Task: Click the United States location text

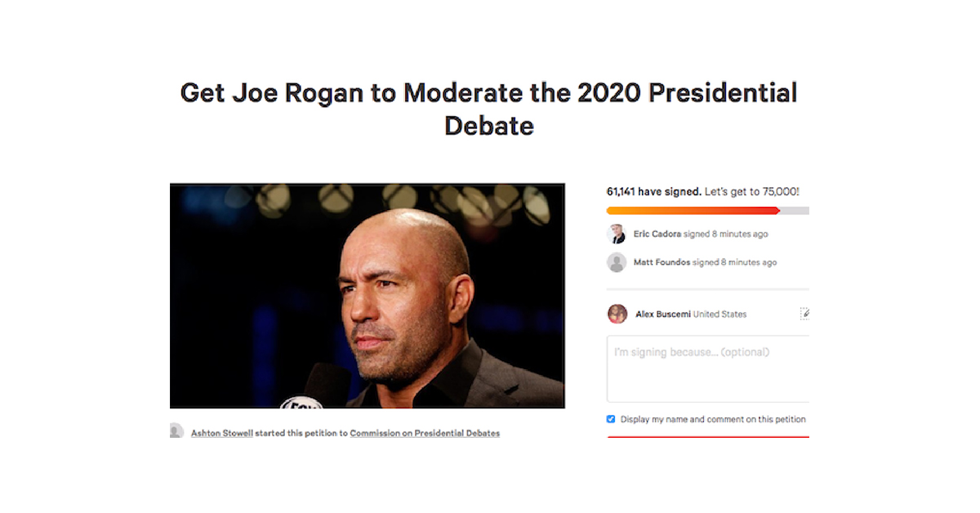Action: (719, 314)
